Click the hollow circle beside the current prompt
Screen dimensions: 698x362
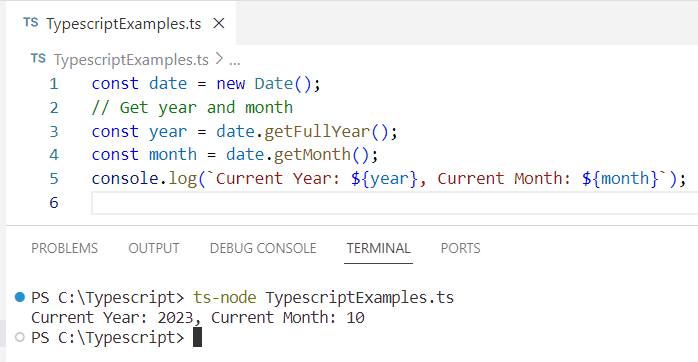click(x=20, y=337)
